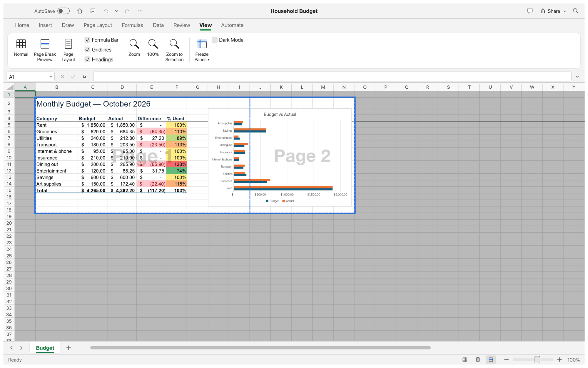Toggle the AutoSave switch

tap(64, 11)
